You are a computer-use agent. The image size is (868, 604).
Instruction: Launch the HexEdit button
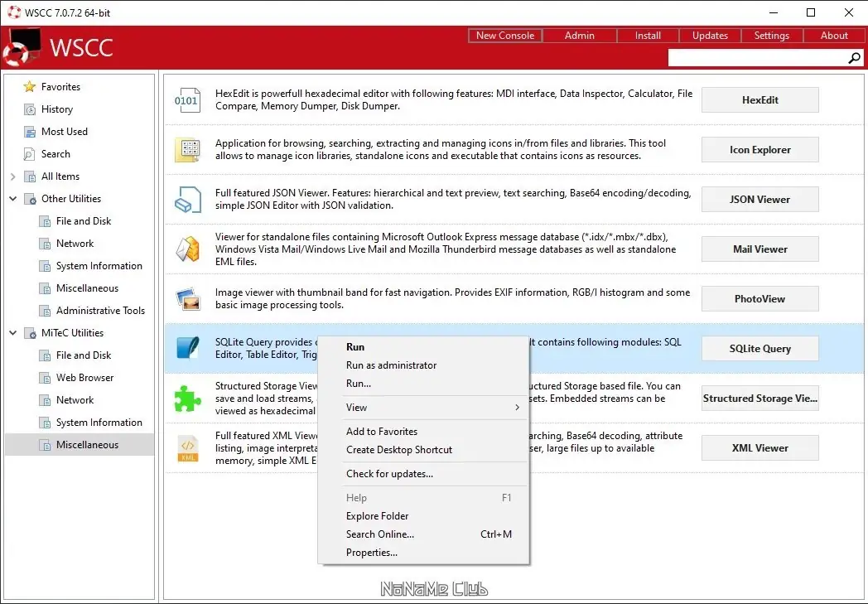760,100
